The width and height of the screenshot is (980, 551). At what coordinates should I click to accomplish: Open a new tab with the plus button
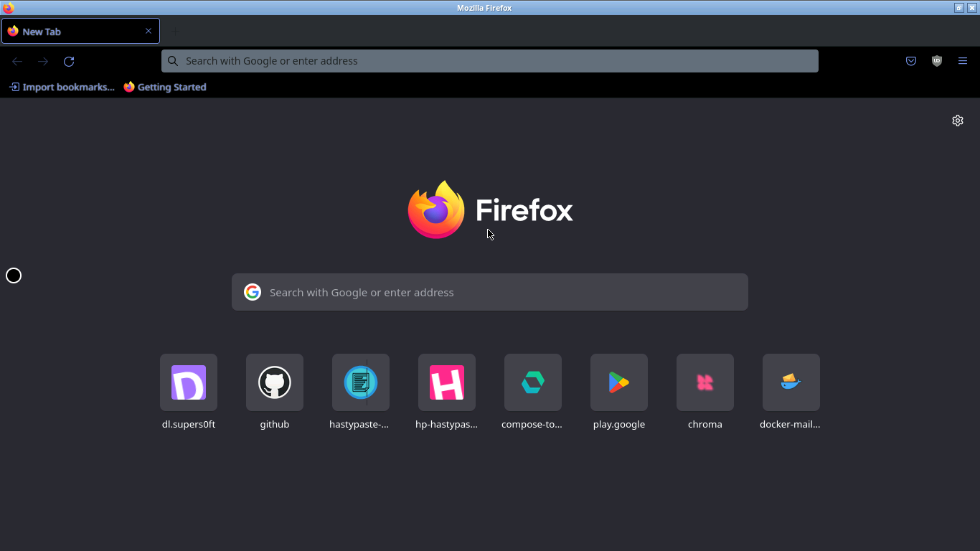(175, 32)
